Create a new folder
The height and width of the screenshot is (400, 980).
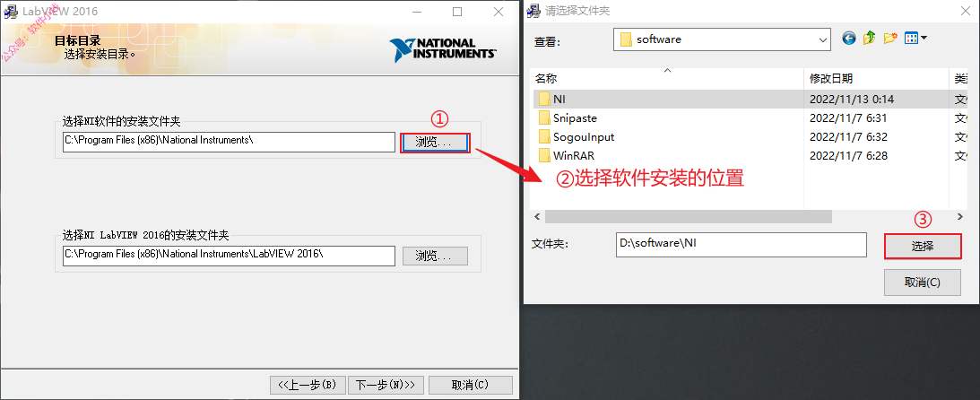pyautogui.click(x=890, y=39)
